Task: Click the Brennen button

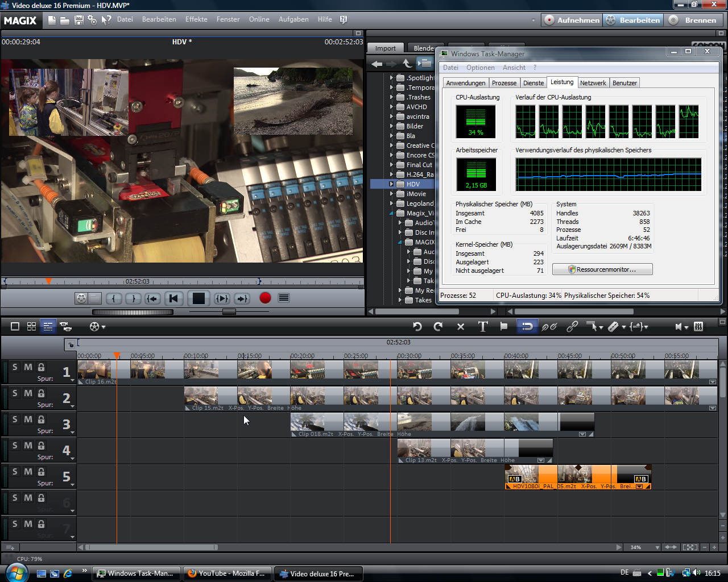Action: point(693,20)
